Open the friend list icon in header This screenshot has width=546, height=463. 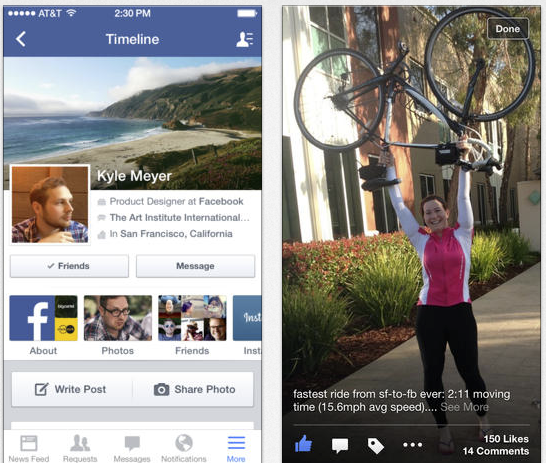(244, 39)
